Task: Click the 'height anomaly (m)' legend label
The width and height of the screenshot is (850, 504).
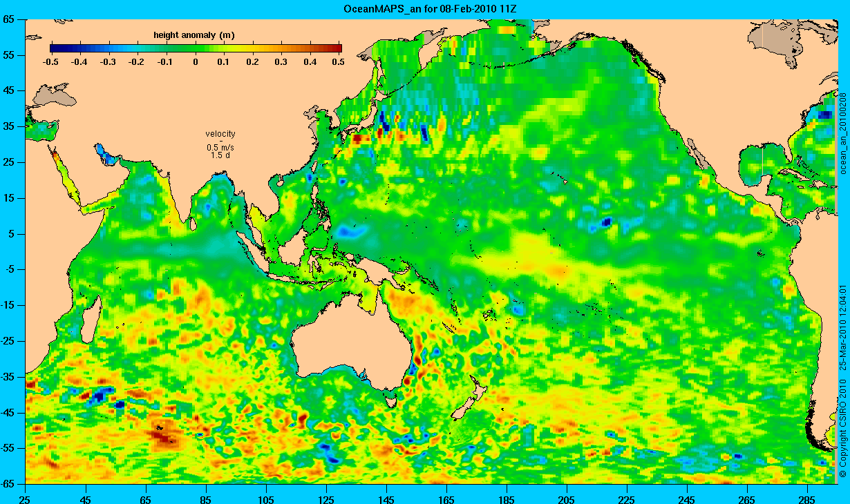Action: 193,35
